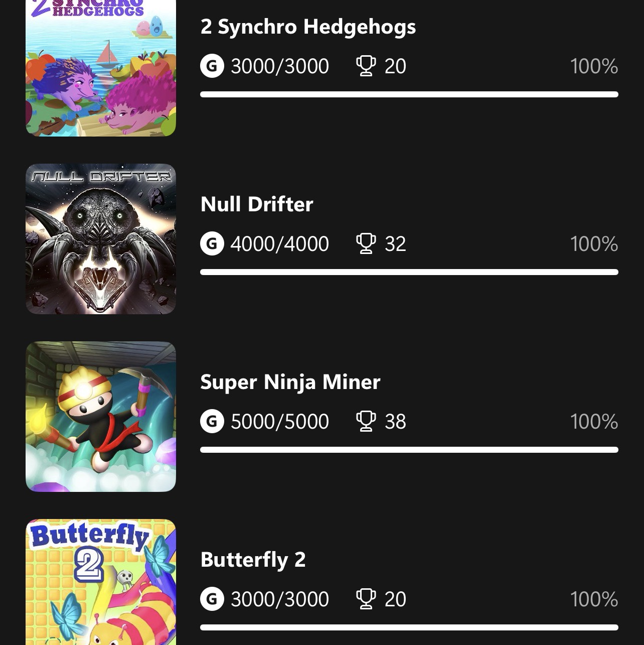Open the Null Drifter cover art
Viewport: 644px width, 645px height.
101,239
